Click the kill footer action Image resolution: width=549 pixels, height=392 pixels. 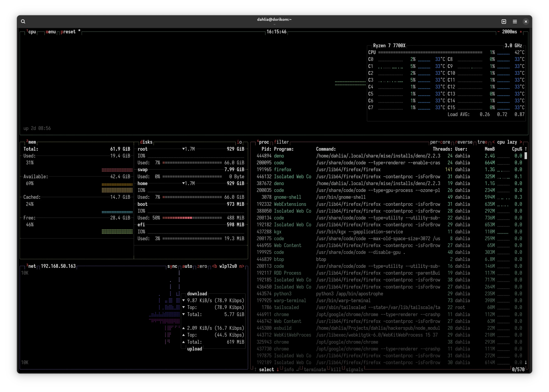tap(336, 370)
